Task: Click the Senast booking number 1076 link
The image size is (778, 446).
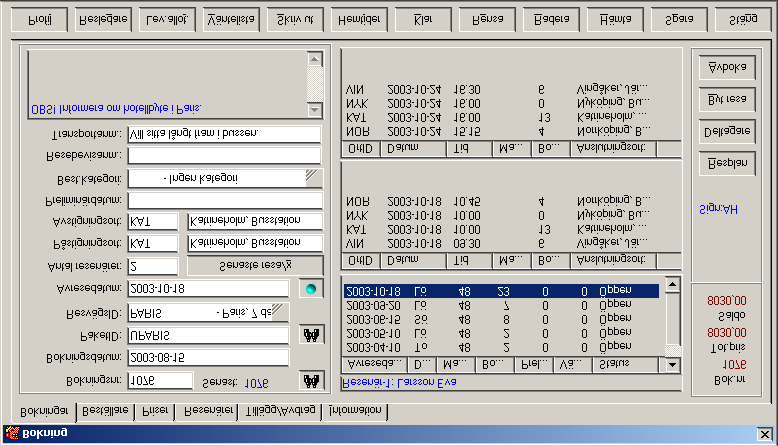Action: coord(257,383)
